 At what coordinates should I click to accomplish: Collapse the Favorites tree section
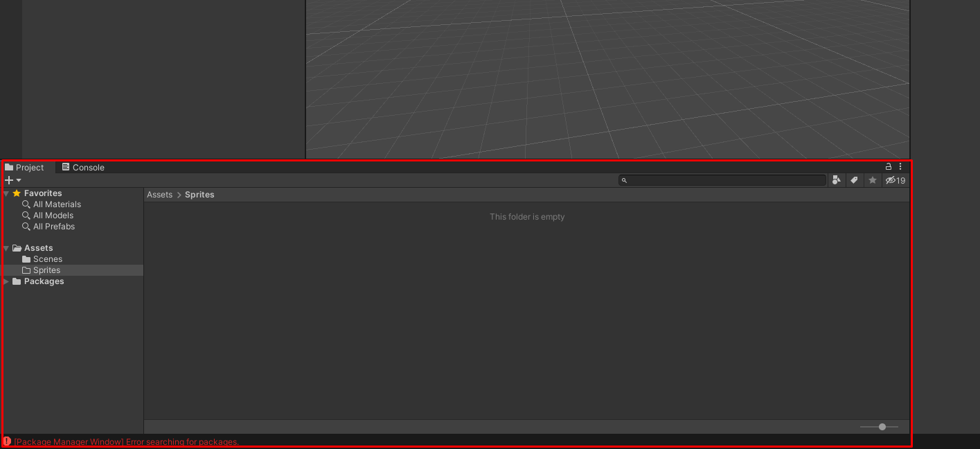(6, 193)
